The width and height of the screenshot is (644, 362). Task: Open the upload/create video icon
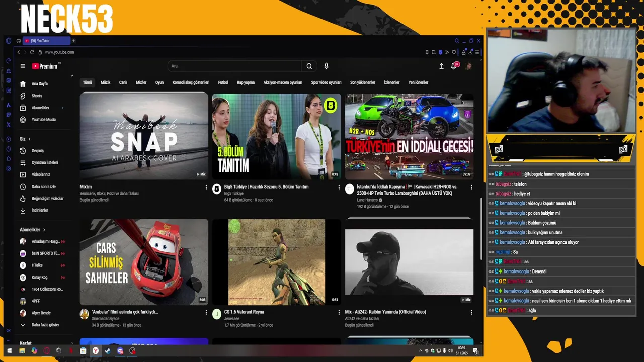[441, 66]
